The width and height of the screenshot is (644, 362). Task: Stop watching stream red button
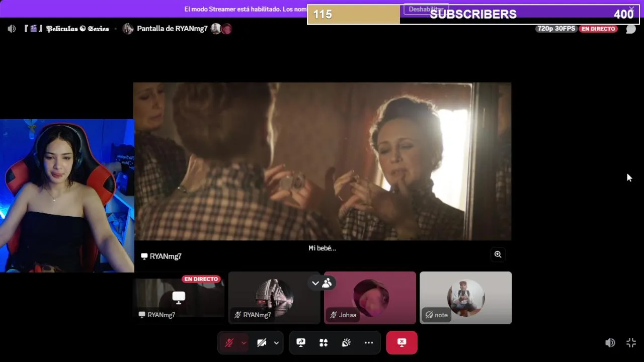401,342
